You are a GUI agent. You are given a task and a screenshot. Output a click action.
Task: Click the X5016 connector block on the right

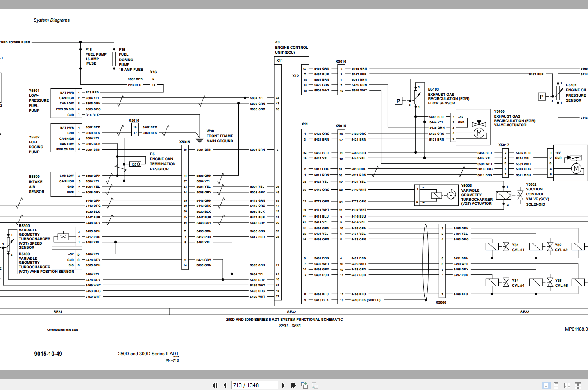coord(341,80)
